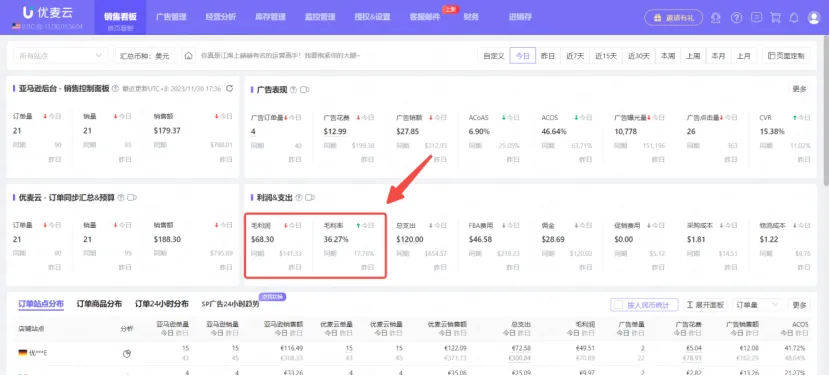This screenshot has height=376, width=830.
Task: Open the 财务 menu
Action: click(x=471, y=17)
